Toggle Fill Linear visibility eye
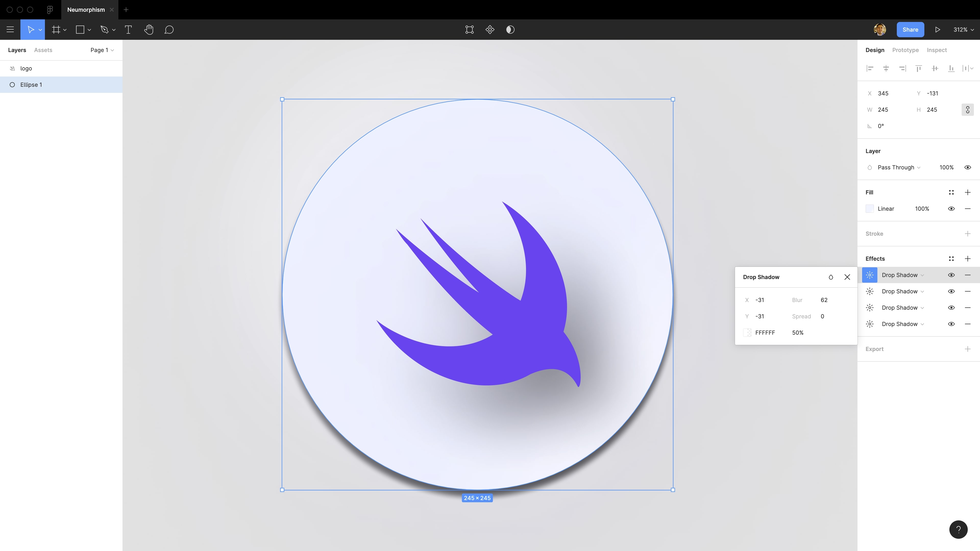The height and width of the screenshot is (551, 980). click(x=951, y=209)
